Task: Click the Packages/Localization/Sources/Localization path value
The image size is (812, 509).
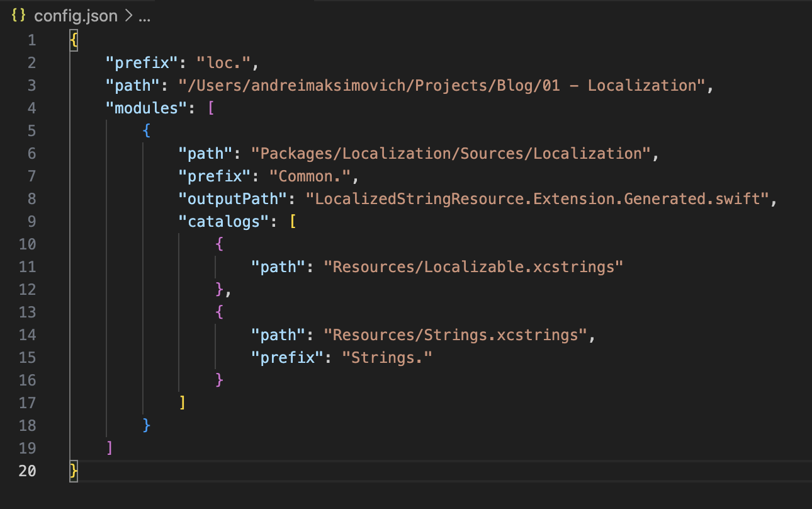Action: coord(450,153)
